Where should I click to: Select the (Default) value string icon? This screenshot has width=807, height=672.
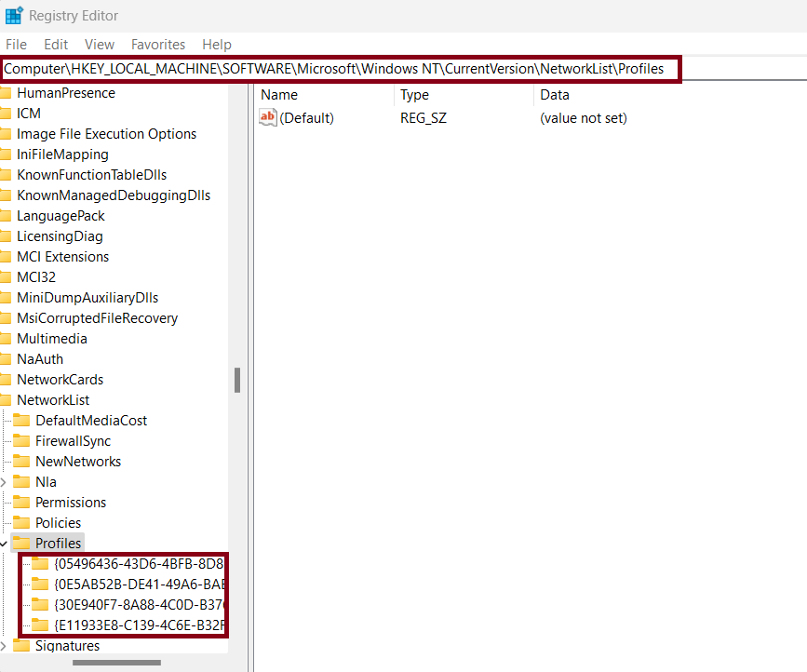point(268,118)
